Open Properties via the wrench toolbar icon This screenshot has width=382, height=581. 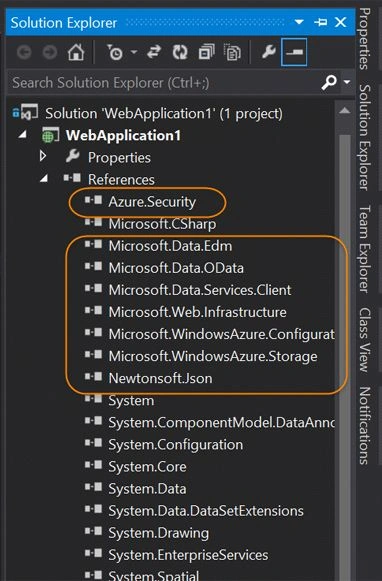point(269,52)
